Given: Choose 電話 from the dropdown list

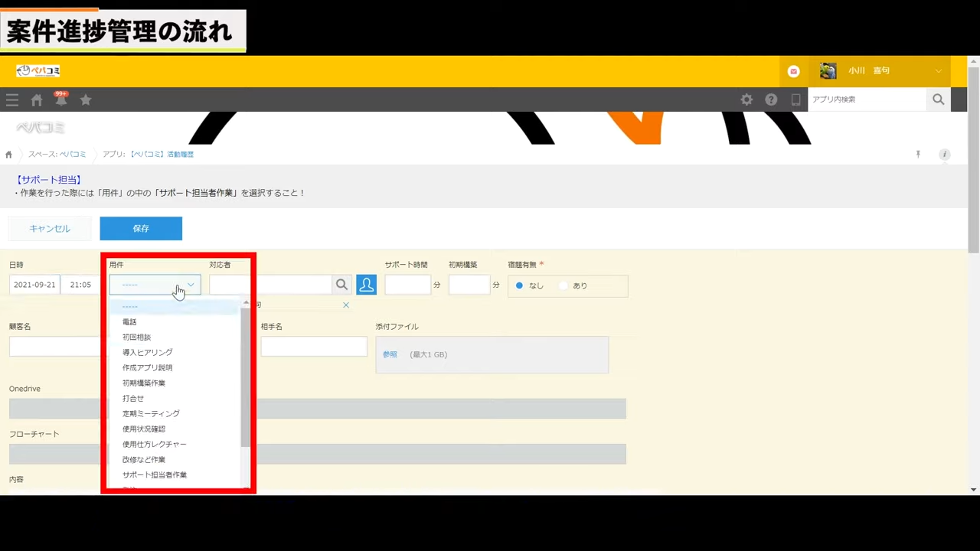Looking at the screenshot, I should pyautogui.click(x=129, y=322).
